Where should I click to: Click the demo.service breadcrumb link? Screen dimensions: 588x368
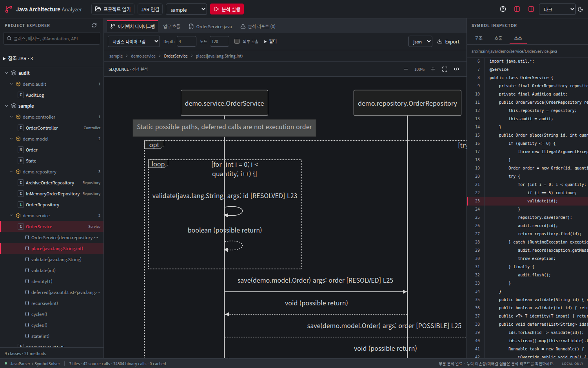[143, 56]
